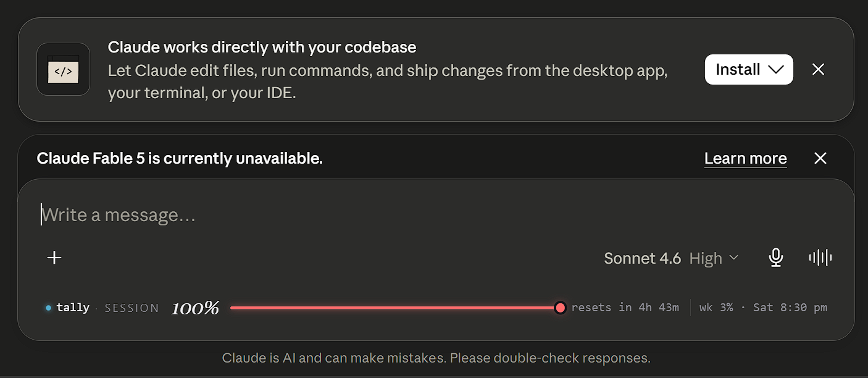Focus the Write a message field

(x=436, y=215)
